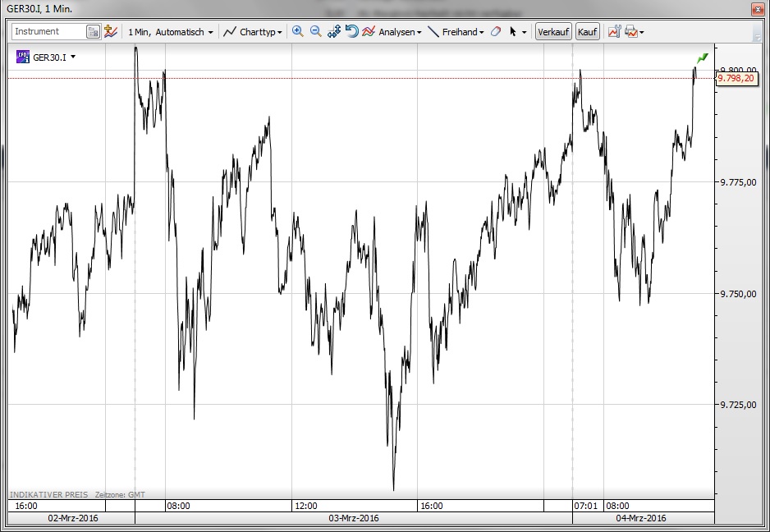Image resolution: width=770 pixels, height=532 pixels.
Task: Open the 1 Min, Automatisch interval dropdown
Action: [x=171, y=32]
